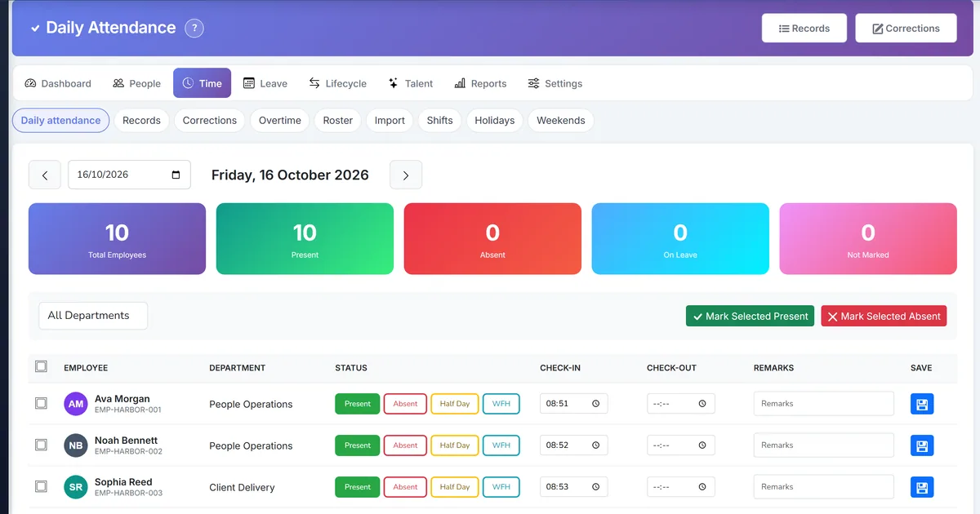
Task: Open the People tab
Action: click(x=136, y=83)
